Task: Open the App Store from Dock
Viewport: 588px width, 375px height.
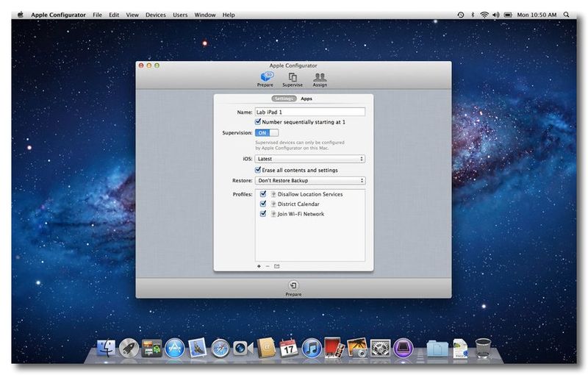Action: click(x=175, y=348)
